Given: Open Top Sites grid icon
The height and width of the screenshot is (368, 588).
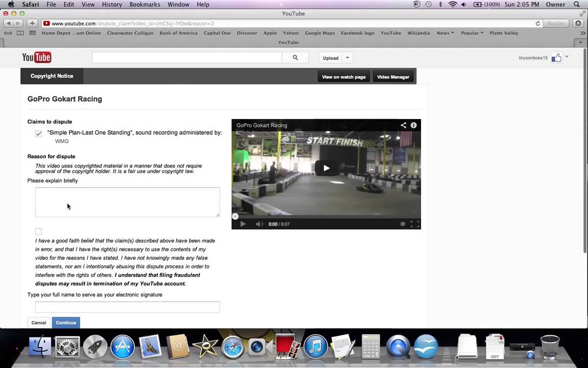Looking at the screenshot, I should 32,33.
